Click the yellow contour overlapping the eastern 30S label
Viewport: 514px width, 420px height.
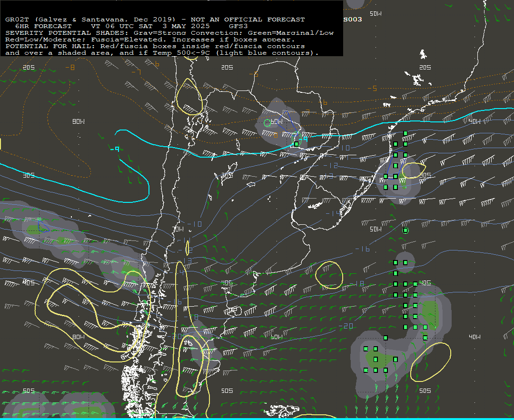[x=414, y=170]
